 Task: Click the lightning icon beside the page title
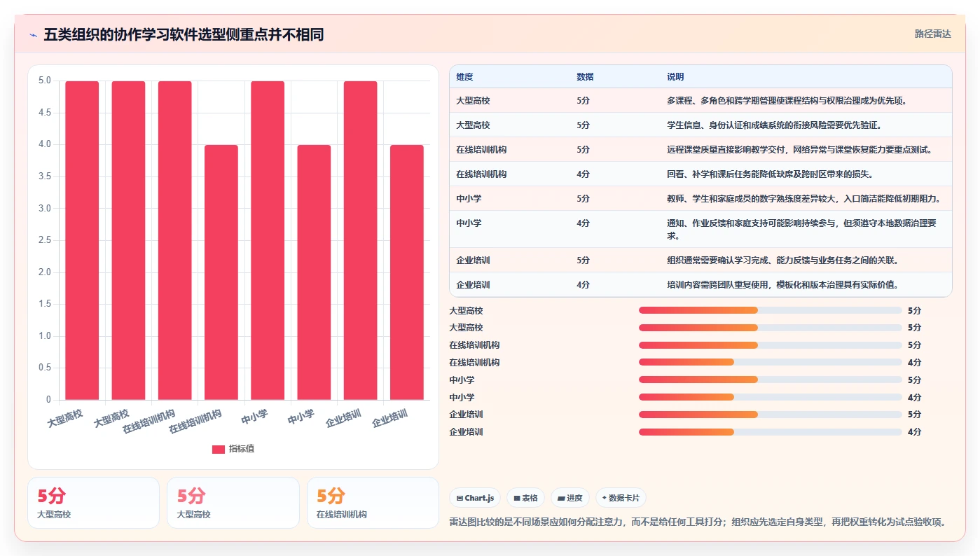click(x=33, y=35)
